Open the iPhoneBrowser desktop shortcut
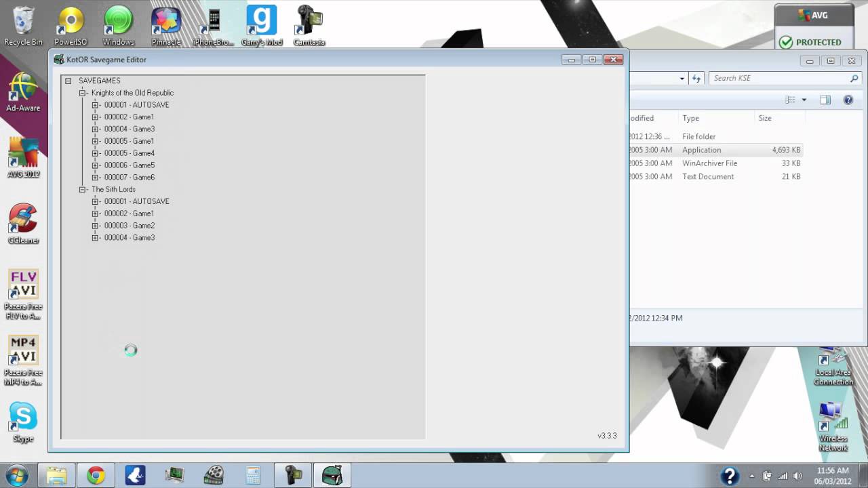This screenshot has width=868, height=488. point(214,27)
